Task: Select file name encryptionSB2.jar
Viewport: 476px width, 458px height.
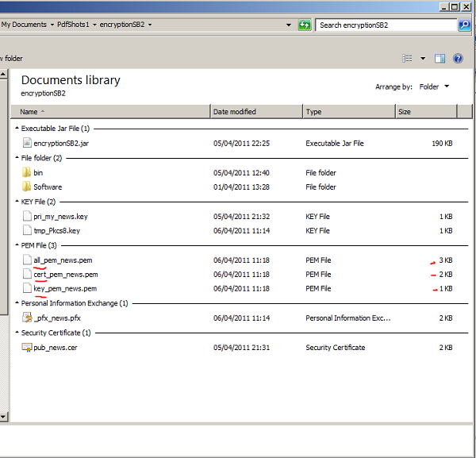Action: (x=61, y=143)
